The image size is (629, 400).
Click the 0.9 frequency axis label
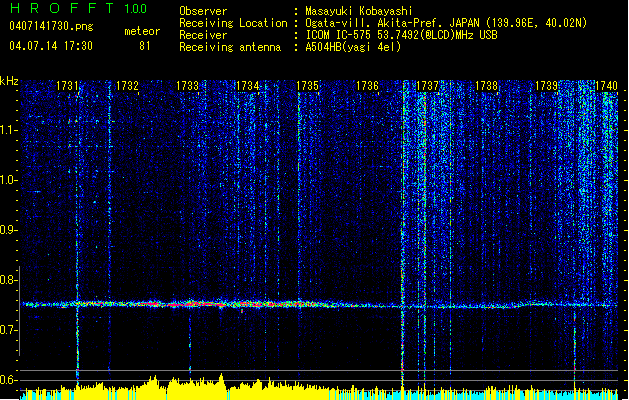9,230
